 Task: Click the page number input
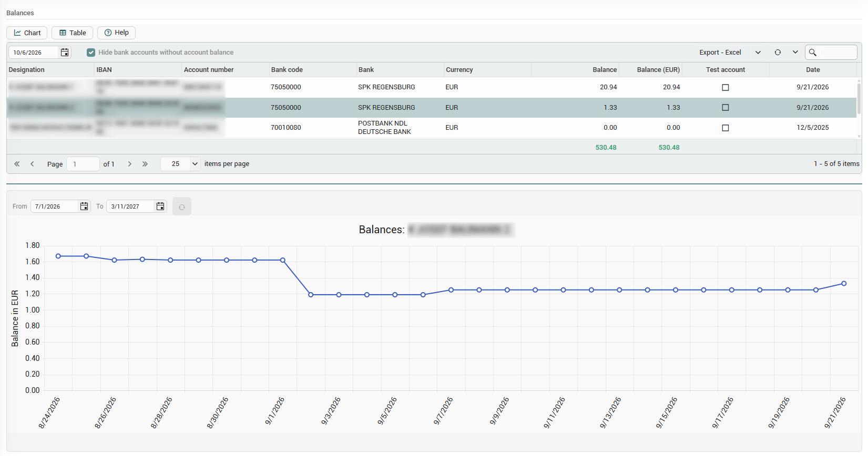pos(83,164)
